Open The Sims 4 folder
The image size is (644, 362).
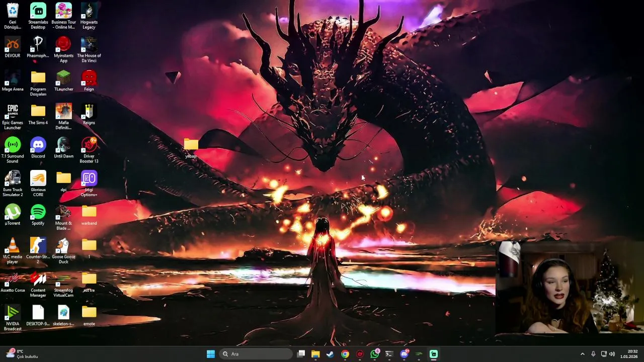pyautogui.click(x=38, y=115)
